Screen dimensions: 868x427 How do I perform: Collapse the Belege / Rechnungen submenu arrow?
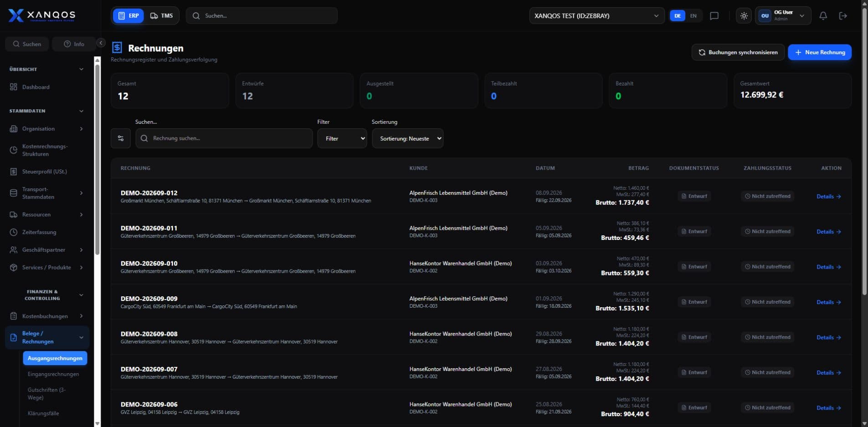click(x=81, y=337)
